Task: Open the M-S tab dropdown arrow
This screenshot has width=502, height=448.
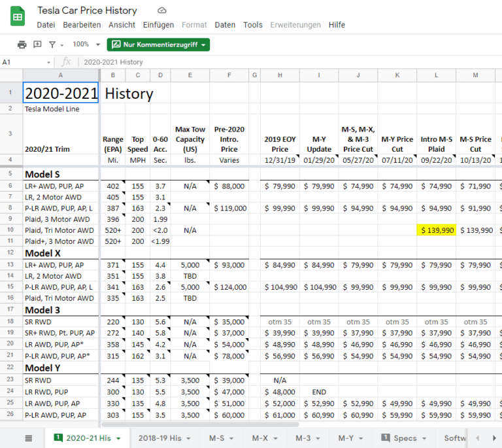Action: click(231, 438)
